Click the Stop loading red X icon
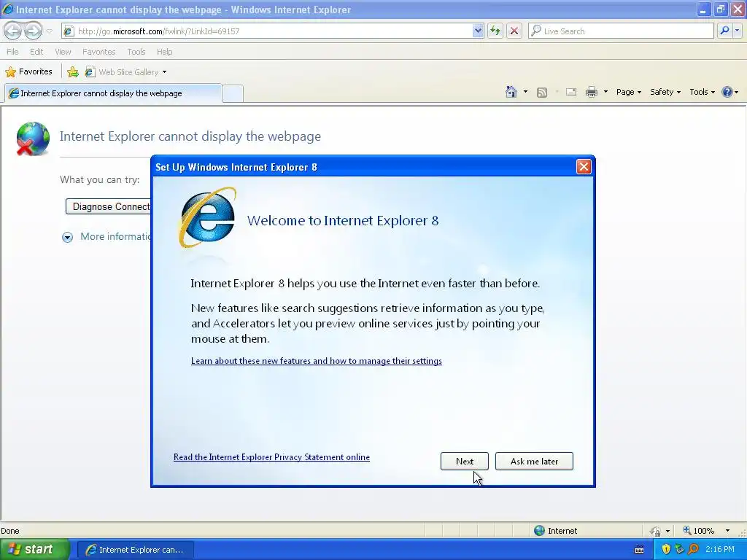Screen dimensions: 747x560 click(x=514, y=31)
